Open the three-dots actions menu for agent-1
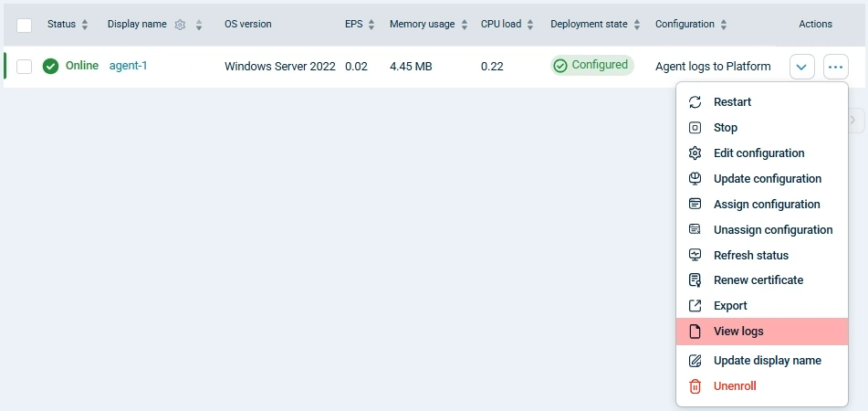Image resolution: width=868 pixels, height=411 pixels. 836,67
